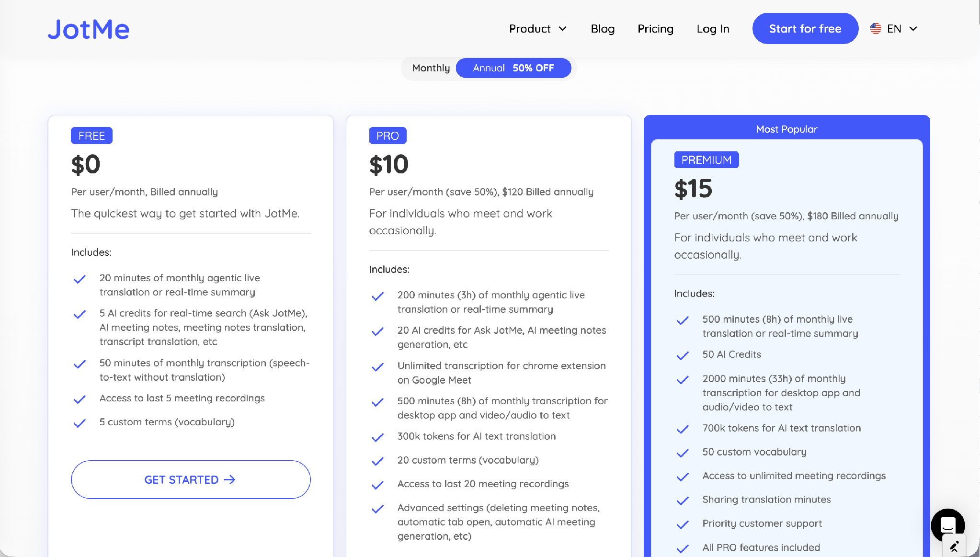Image resolution: width=980 pixels, height=557 pixels.
Task: Click '$180 Billed annually' text in PREMIUM
Action: pos(853,216)
